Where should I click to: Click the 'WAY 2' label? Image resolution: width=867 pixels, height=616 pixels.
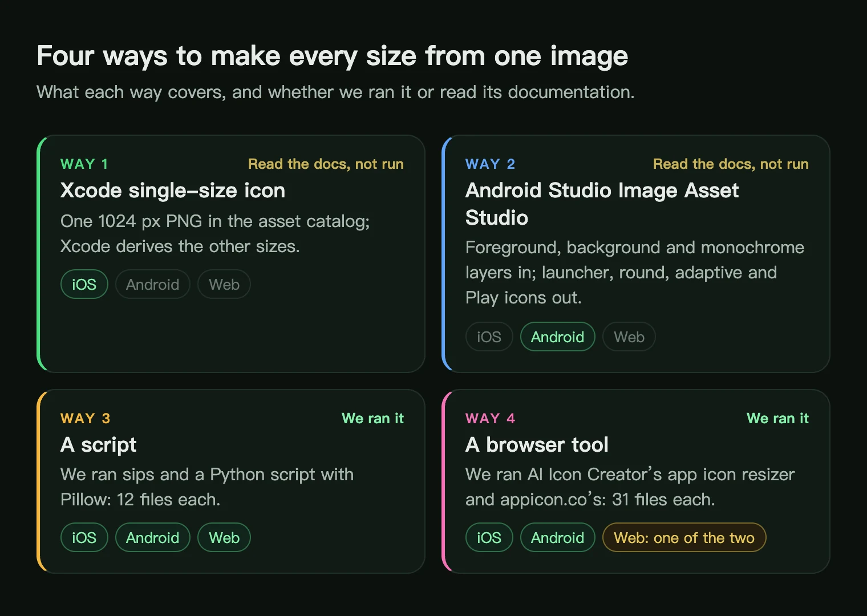(490, 164)
